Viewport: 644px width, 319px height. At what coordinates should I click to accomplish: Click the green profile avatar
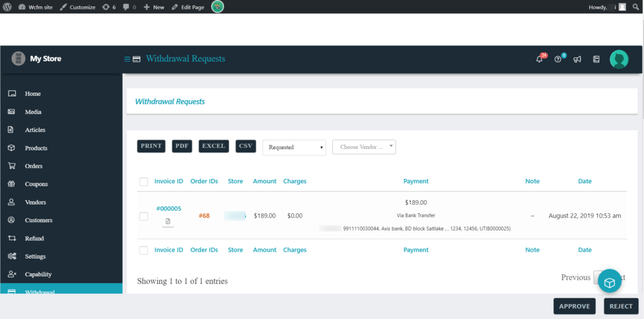(x=619, y=59)
